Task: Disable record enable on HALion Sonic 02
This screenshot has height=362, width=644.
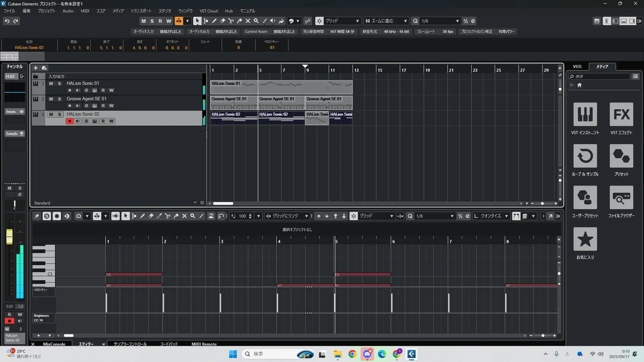Action: point(69,121)
